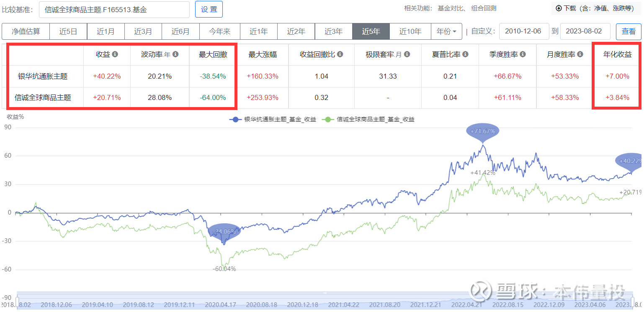
Task: Click the 1.04 收益回撤比 cell
Action: tap(321, 76)
